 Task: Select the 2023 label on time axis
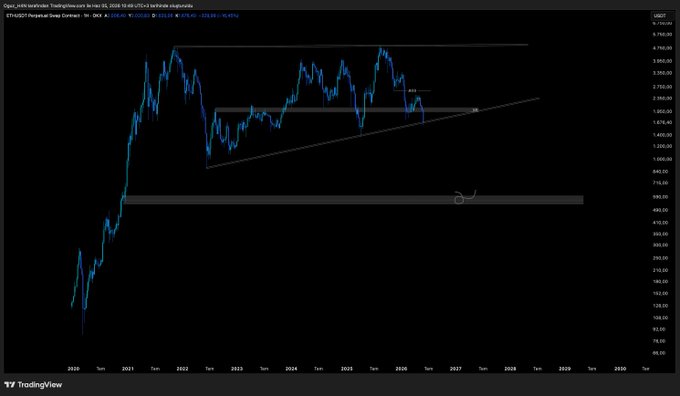pos(237,369)
